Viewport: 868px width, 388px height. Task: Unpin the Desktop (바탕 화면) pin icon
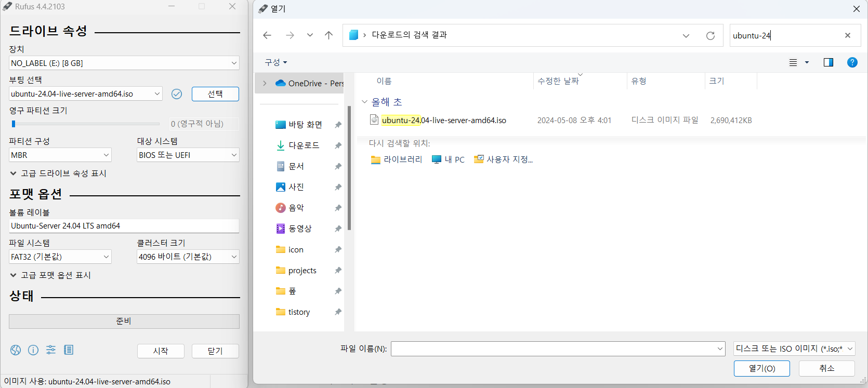click(x=338, y=125)
